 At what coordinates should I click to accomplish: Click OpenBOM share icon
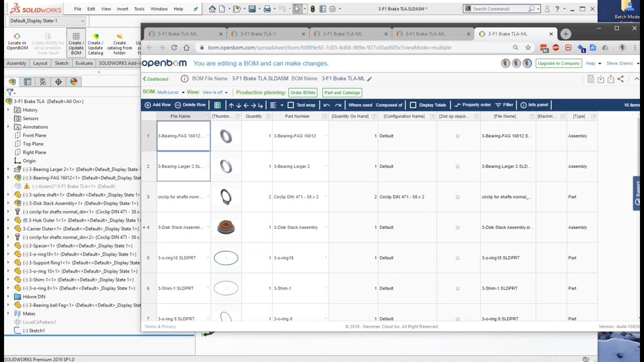[x=620, y=79]
